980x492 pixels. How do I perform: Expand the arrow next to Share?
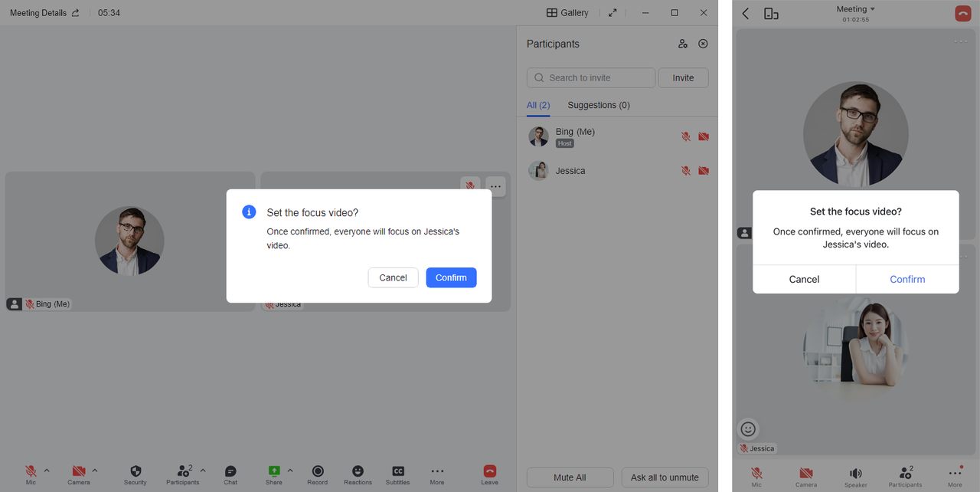[x=290, y=471]
